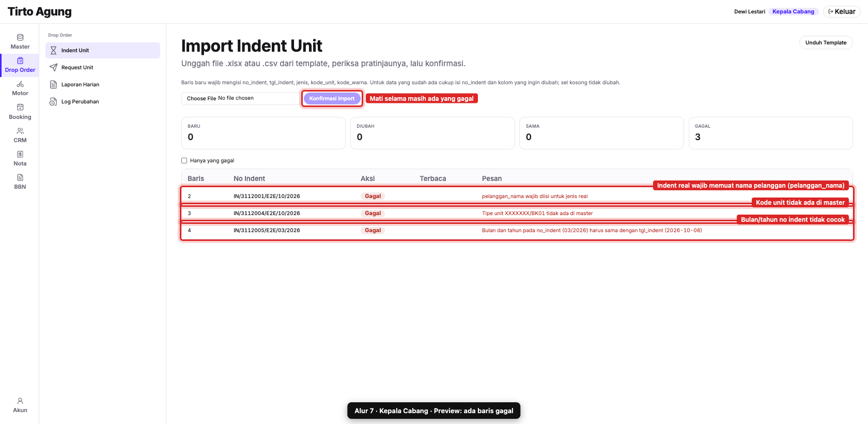Select cell IN/3112005/E2E/03/2026
Viewport: 868px width, 424px height.
coord(267,230)
